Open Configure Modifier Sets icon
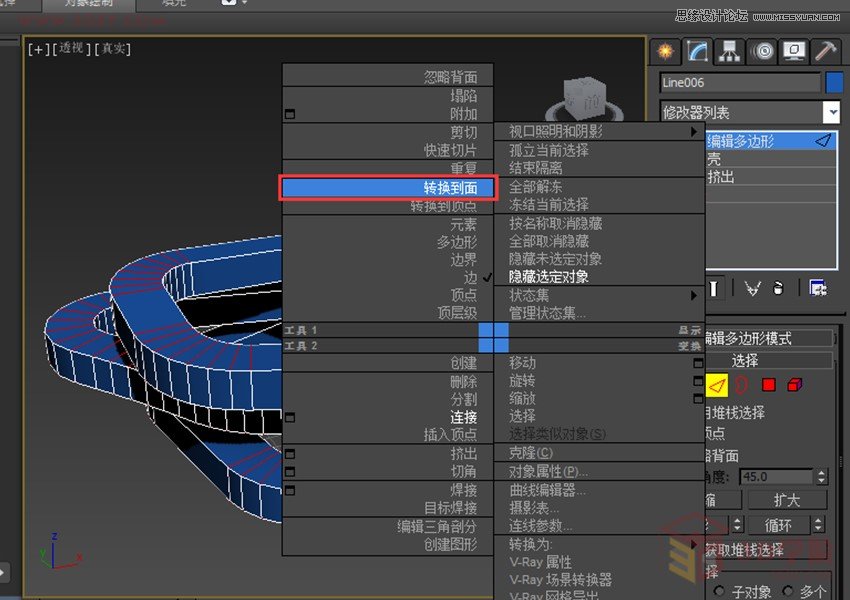Image resolution: width=850 pixels, height=600 pixels. [x=818, y=288]
